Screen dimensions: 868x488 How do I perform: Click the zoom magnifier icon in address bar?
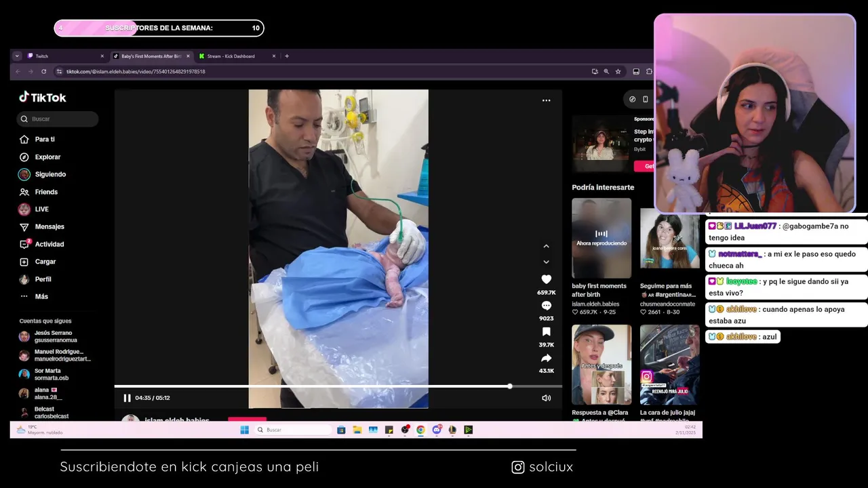[x=606, y=71]
